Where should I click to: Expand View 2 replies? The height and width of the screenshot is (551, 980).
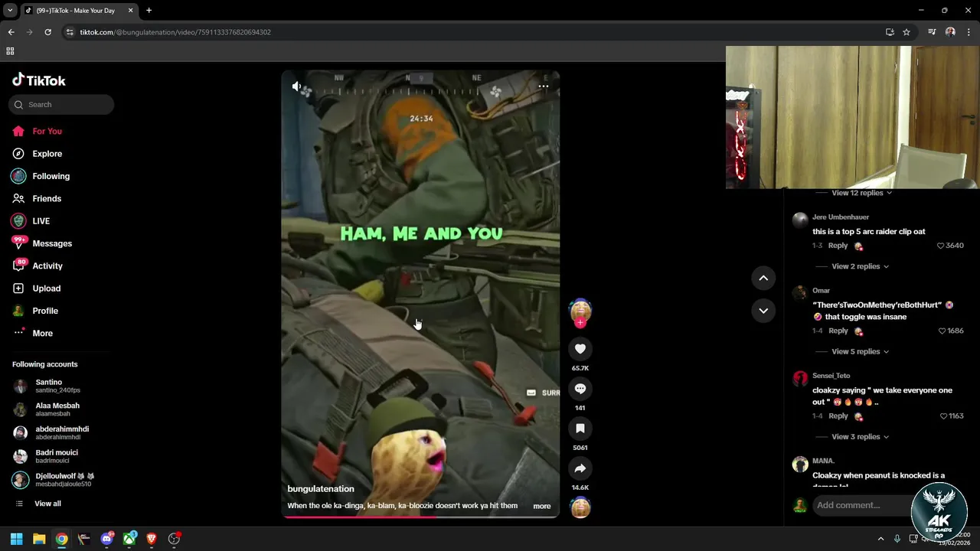[x=860, y=266]
